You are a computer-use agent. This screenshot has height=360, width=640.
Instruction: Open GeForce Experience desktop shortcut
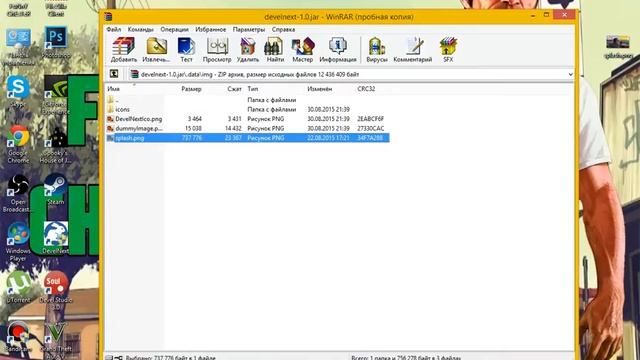(56, 95)
